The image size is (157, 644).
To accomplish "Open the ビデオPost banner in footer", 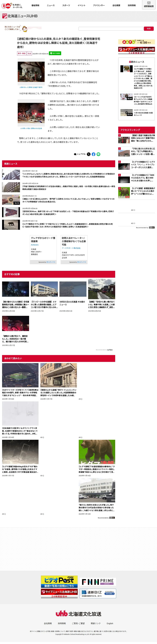I will [59, 581].
